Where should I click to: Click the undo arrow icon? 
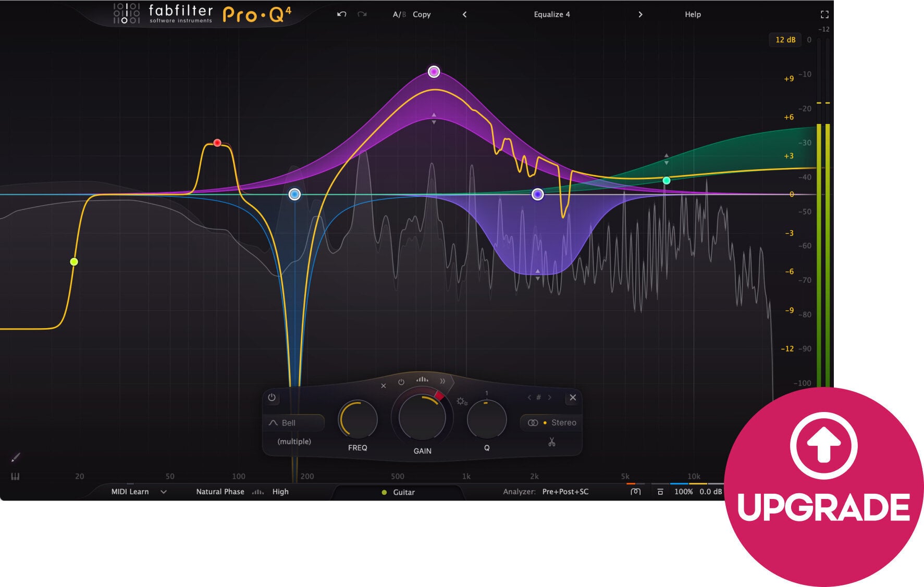[x=341, y=15]
